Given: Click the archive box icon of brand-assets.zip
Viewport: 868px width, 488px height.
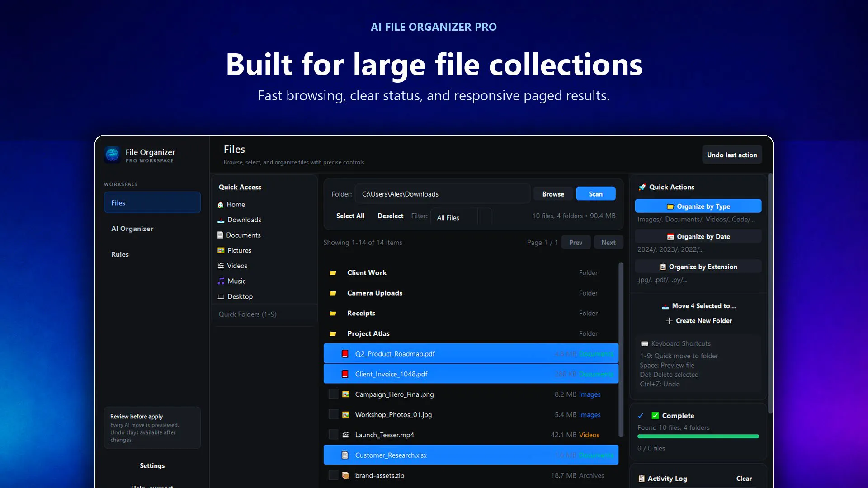Looking at the screenshot, I should [345, 475].
